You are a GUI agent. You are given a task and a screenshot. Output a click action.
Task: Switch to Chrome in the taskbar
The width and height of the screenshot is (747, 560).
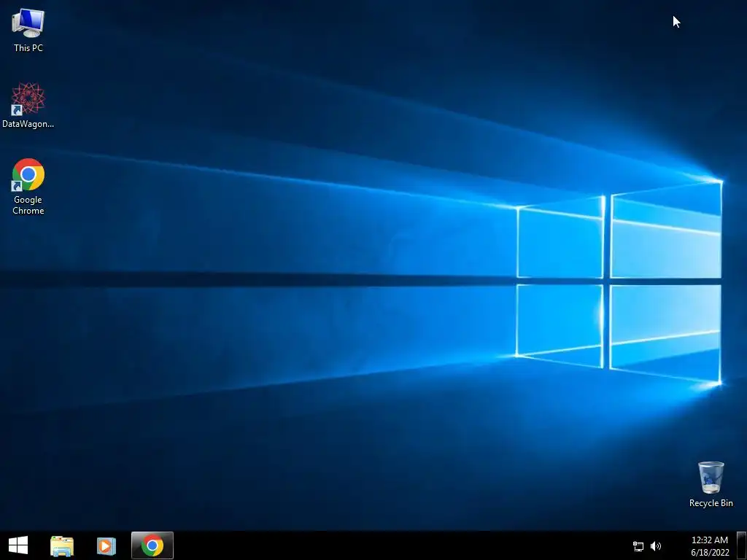pyautogui.click(x=152, y=545)
